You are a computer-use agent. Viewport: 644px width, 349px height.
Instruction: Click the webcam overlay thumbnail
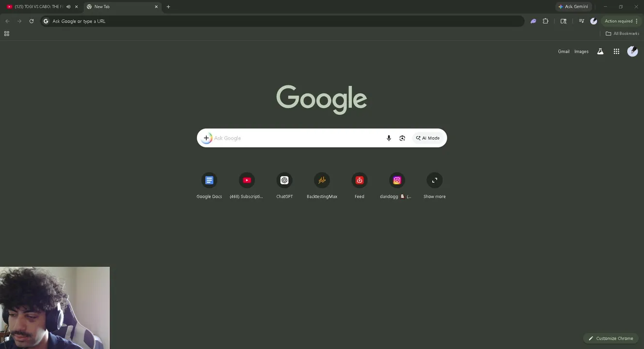(55, 308)
